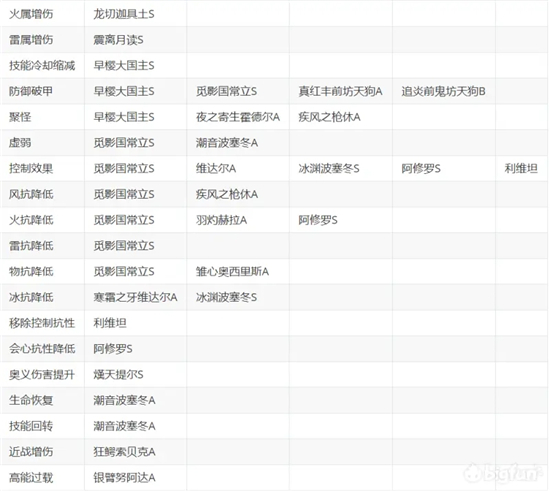Click 潮音波塞冬A in 虚弱 row

[227, 143]
